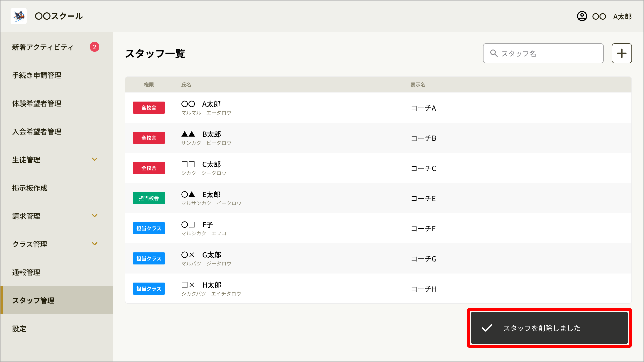Viewport: 644px width, 362px height.
Task: Expand the クラス管理 chevron
Action: (x=95, y=244)
